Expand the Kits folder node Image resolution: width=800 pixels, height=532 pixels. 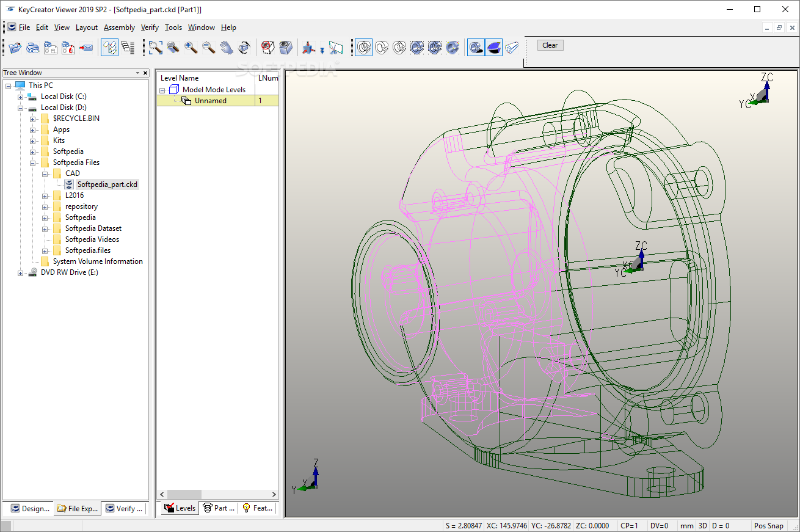(x=33, y=140)
